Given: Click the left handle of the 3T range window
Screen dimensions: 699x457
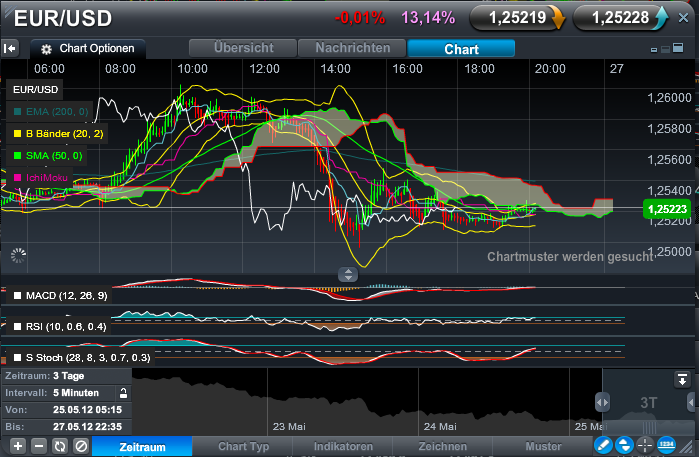Looking at the screenshot, I should [602, 403].
